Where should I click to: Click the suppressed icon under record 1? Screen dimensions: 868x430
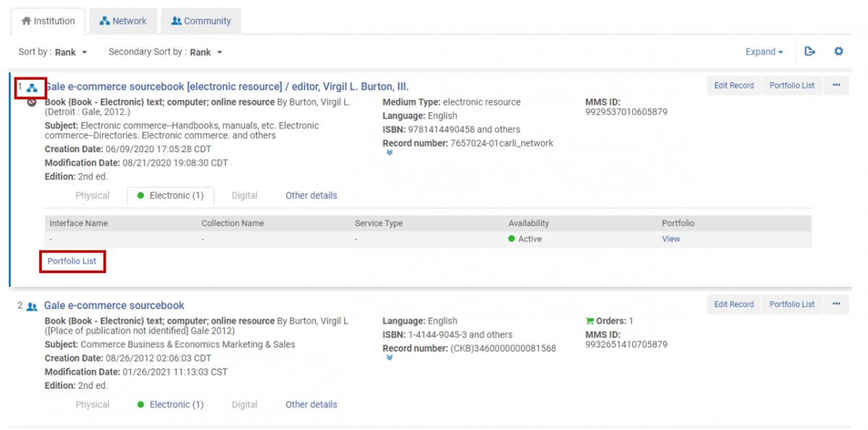click(x=32, y=103)
